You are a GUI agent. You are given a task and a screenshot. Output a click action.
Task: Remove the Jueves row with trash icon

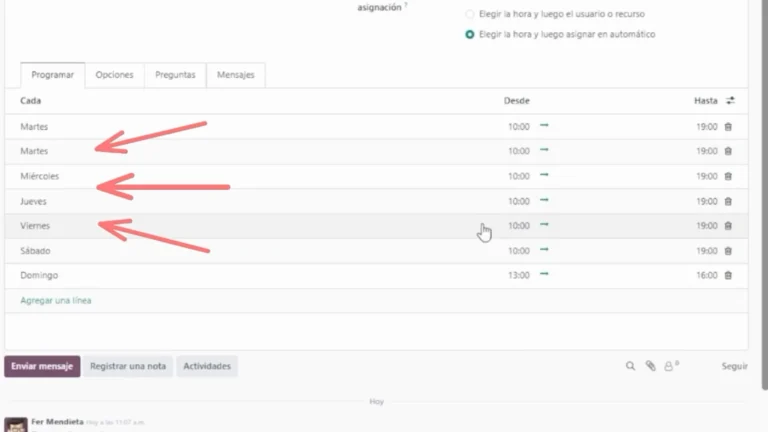(728, 201)
